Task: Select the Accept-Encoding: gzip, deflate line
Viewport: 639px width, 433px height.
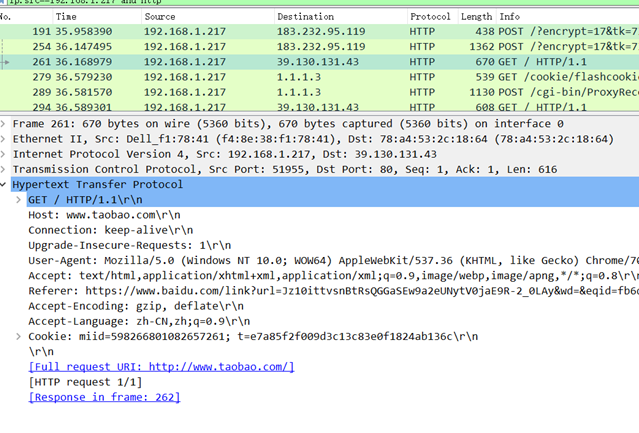Action: (136, 306)
